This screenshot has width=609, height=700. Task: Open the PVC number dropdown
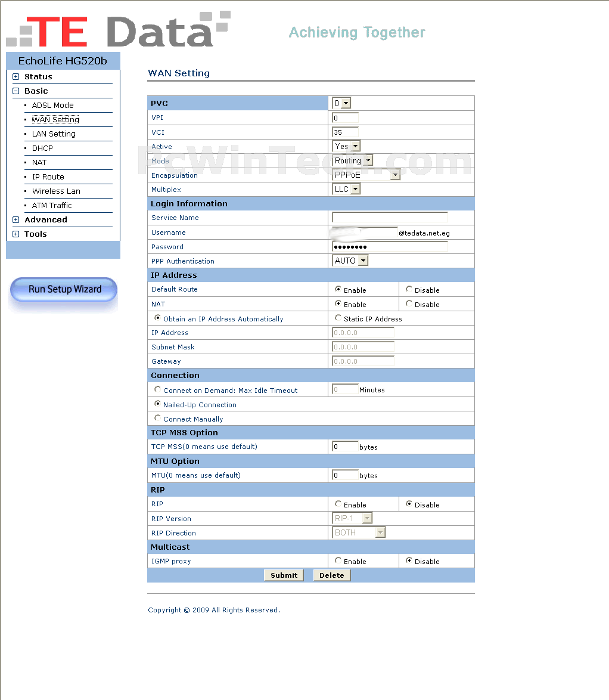coord(341,103)
